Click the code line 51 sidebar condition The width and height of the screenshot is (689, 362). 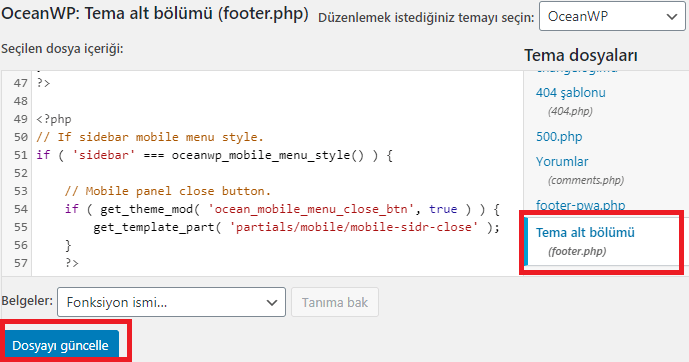[x=214, y=155]
